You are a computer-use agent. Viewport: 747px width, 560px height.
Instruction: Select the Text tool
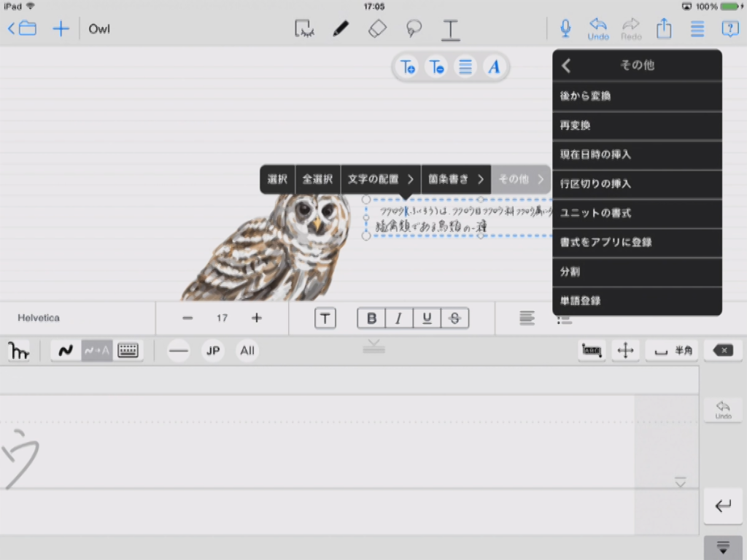pos(450,29)
